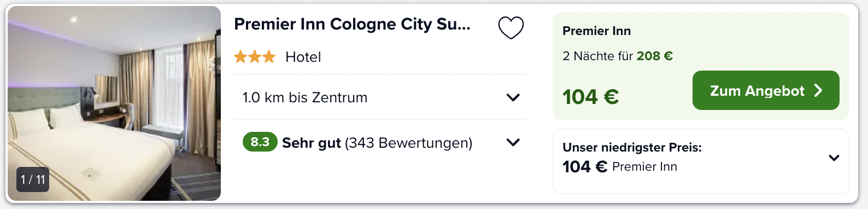Click the 2 Nächte für 208 € text
Image resolution: width=868 pixels, height=209 pixels.
[618, 56]
